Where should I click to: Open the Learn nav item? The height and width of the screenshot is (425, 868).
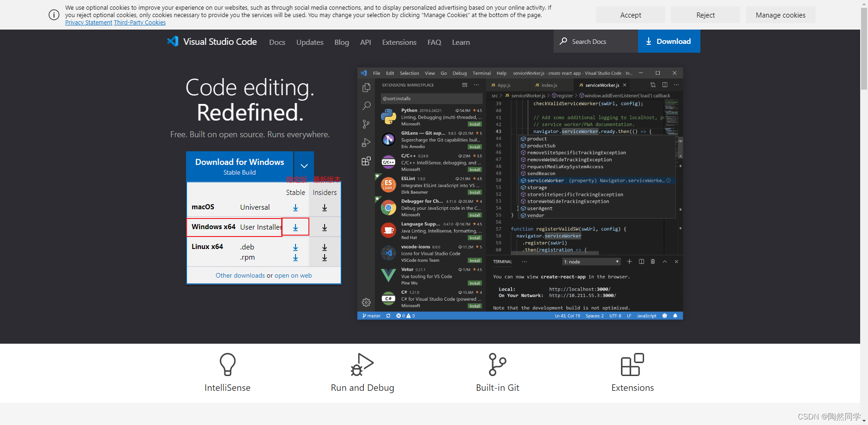tap(461, 42)
